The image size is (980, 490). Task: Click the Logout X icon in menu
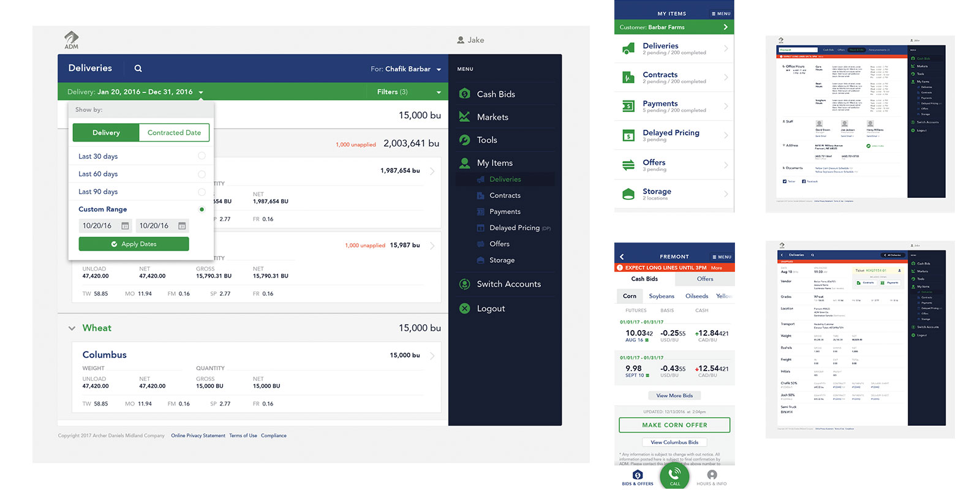tap(465, 309)
